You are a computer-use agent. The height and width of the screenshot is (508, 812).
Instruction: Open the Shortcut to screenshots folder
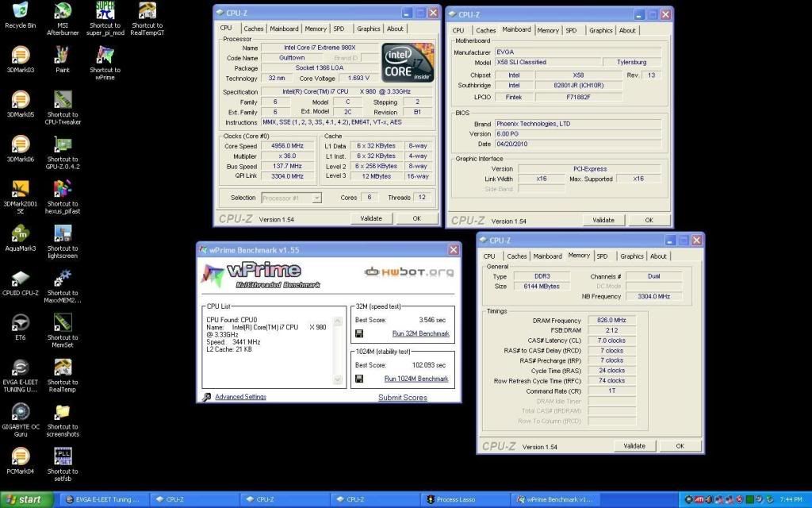[63, 413]
